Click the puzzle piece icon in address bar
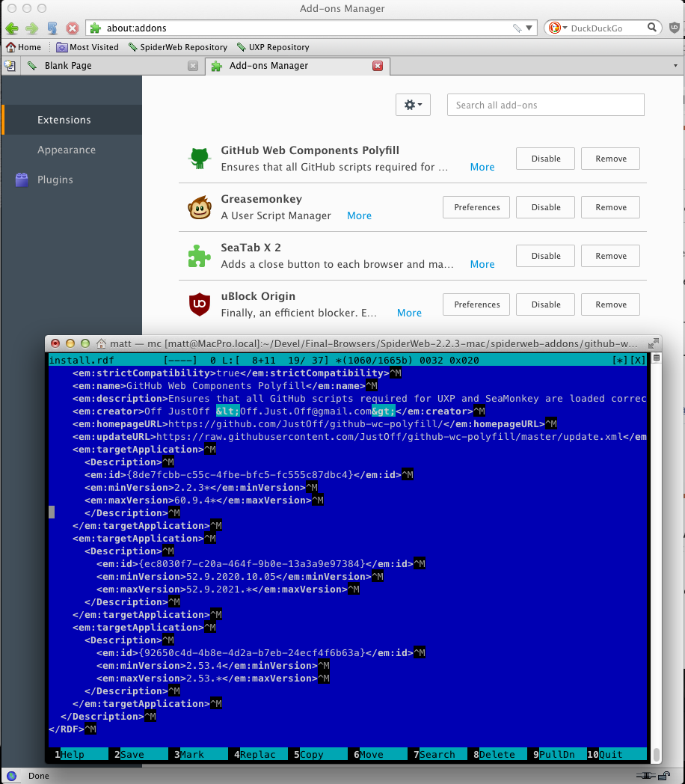 click(x=96, y=28)
